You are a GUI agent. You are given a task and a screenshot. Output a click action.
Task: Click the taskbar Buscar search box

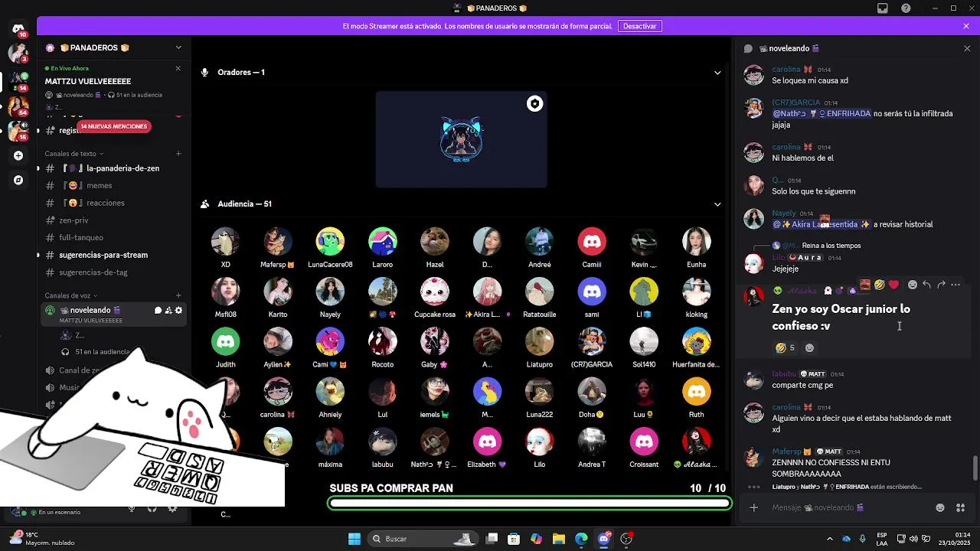tap(422, 539)
